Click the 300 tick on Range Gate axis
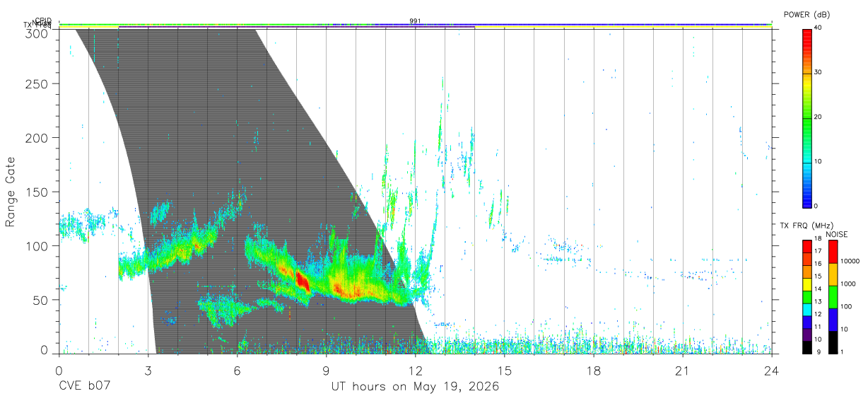Viewport: 868px width, 401px height. coord(37,33)
